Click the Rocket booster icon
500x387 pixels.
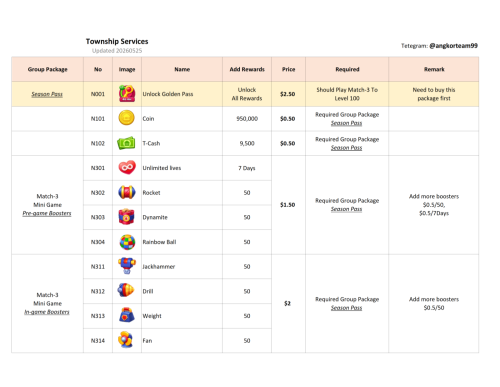coord(127,192)
